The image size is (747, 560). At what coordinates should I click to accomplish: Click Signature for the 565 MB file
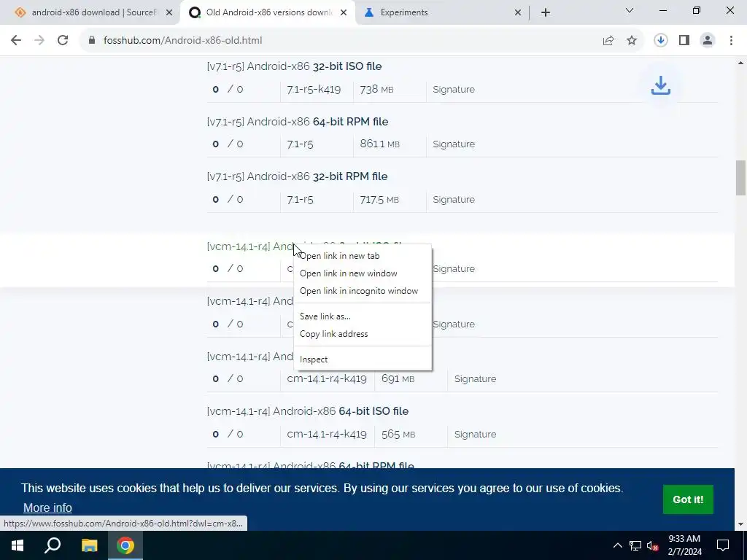[x=475, y=435]
